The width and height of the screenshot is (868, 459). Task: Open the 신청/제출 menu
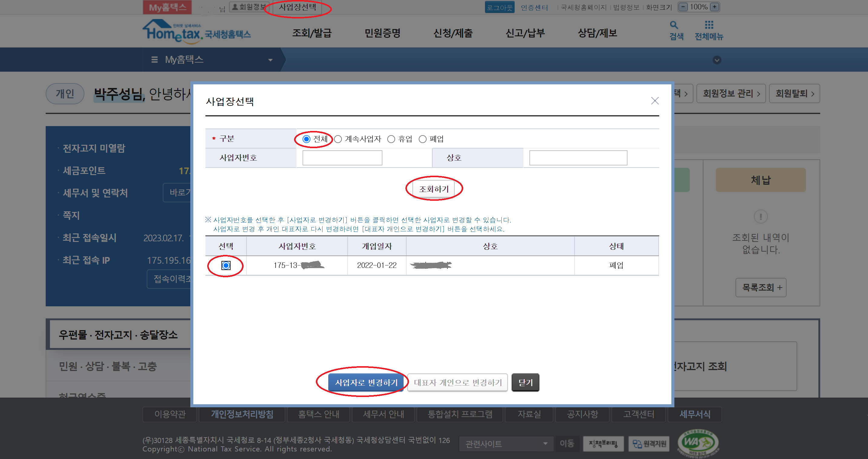[453, 33]
